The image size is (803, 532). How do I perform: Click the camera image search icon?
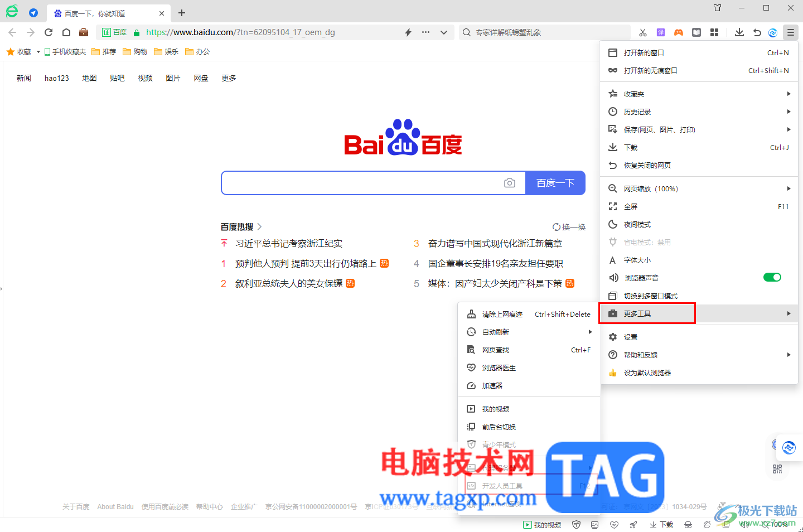(x=510, y=183)
